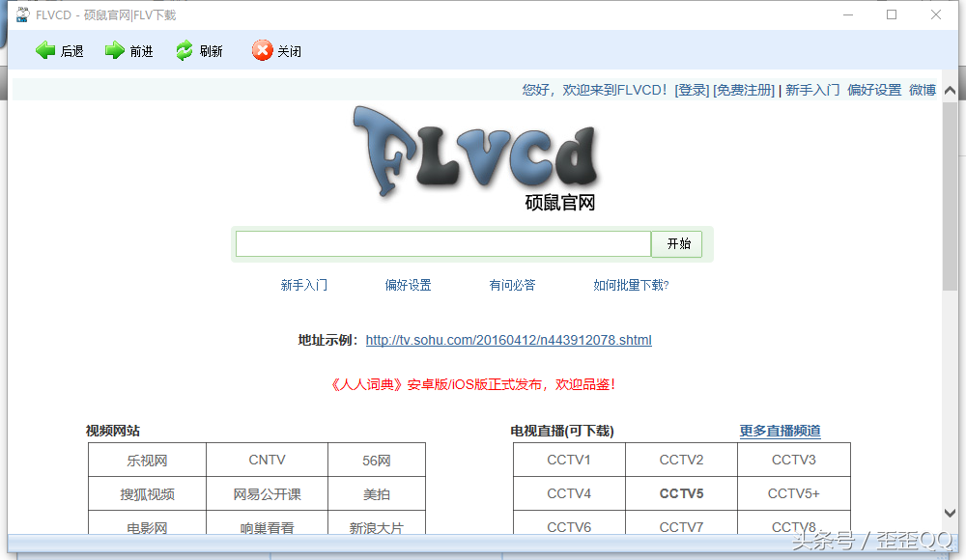Screen dimensions: 966x560
Task: Open CCTV8 live channel
Action: point(793,525)
